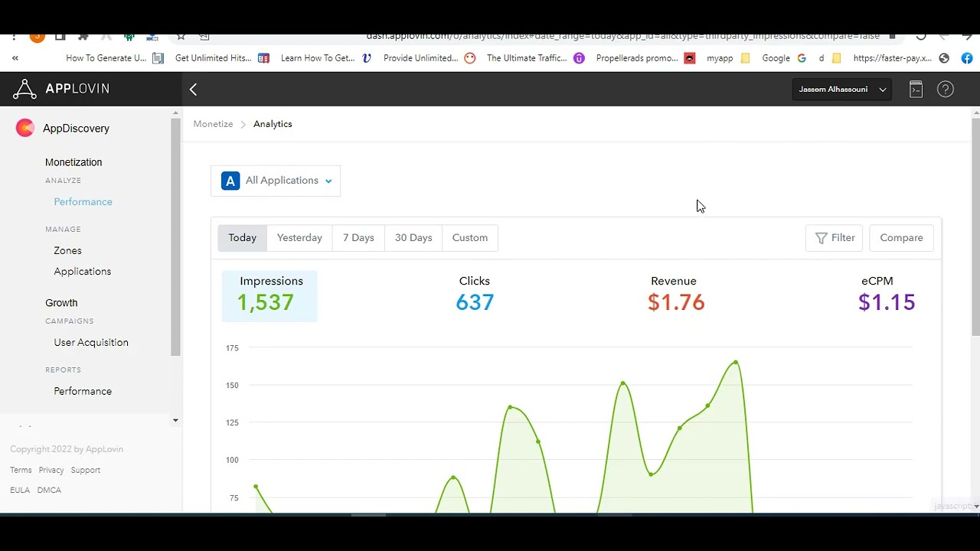
Task: Click the Compare button
Action: (901, 238)
